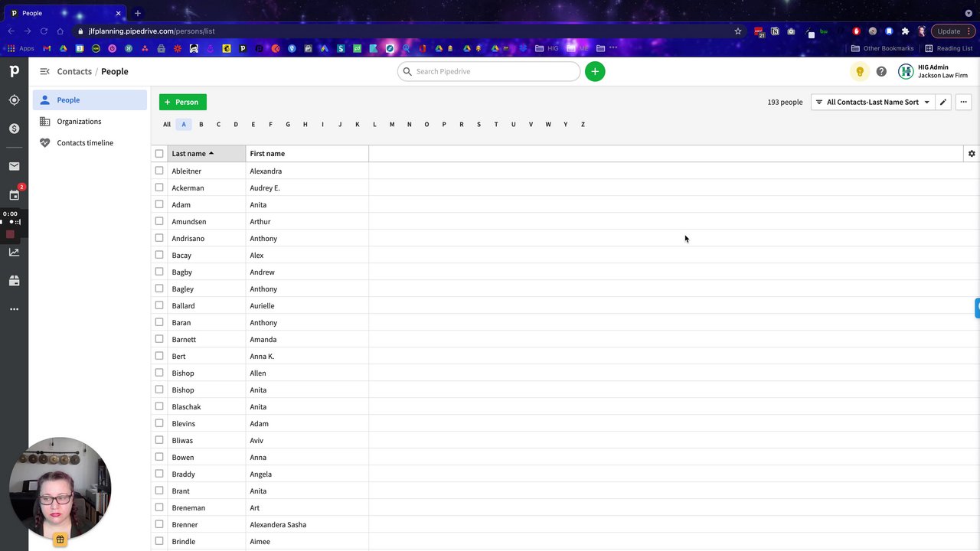Screen dimensions: 980x551
Task: Select checkbox for Bagby row
Action: pyautogui.click(x=159, y=272)
